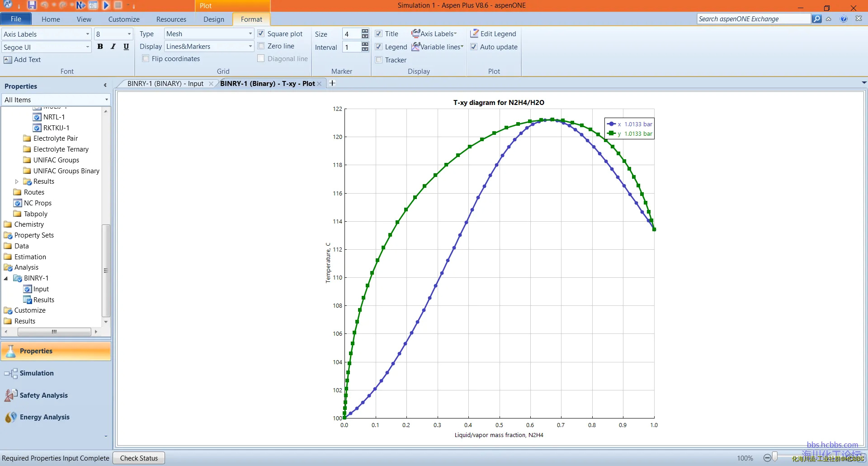Click the Redo arrow in quick access toolbar
This screenshot has height=466, width=868.
(63, 5)
